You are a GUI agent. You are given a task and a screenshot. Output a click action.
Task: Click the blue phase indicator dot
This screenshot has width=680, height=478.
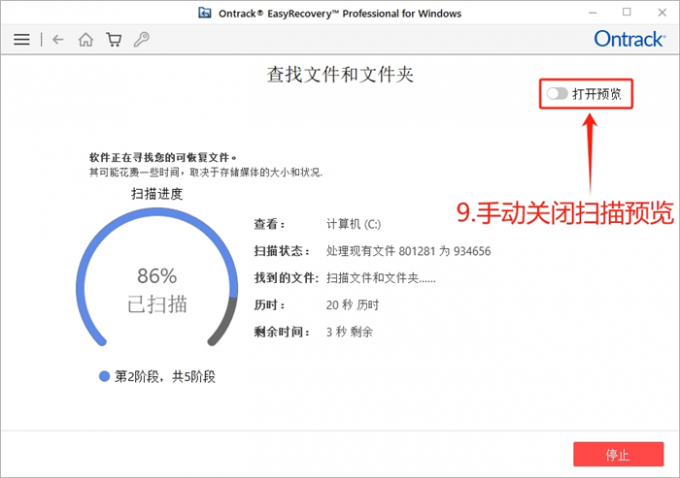tap(104, 376)
